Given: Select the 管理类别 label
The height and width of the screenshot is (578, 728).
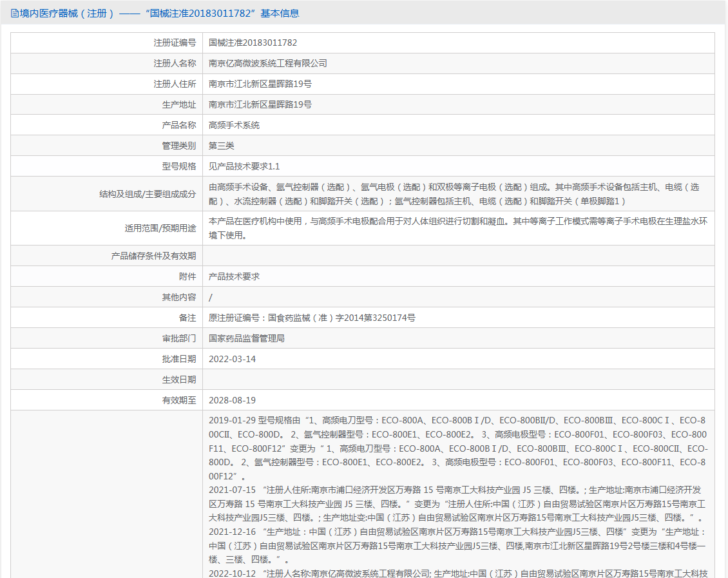Looking at the screenshot, I should coord(179,146).
